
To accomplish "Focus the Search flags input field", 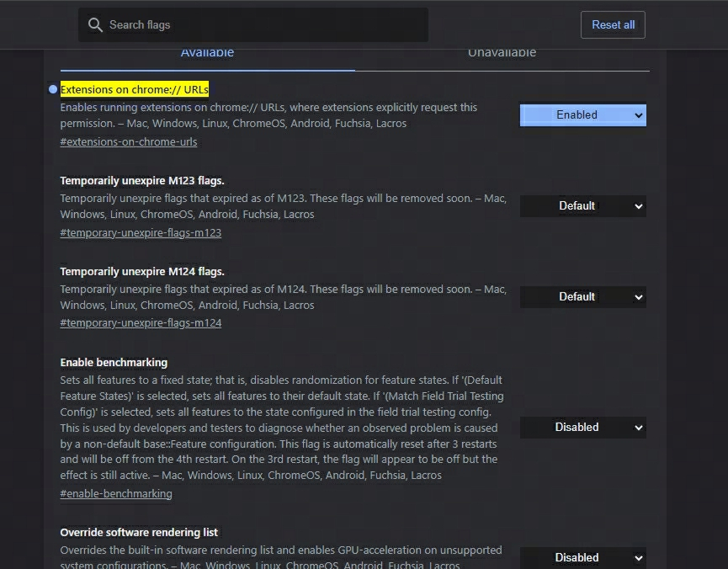I will click(261, 25).
